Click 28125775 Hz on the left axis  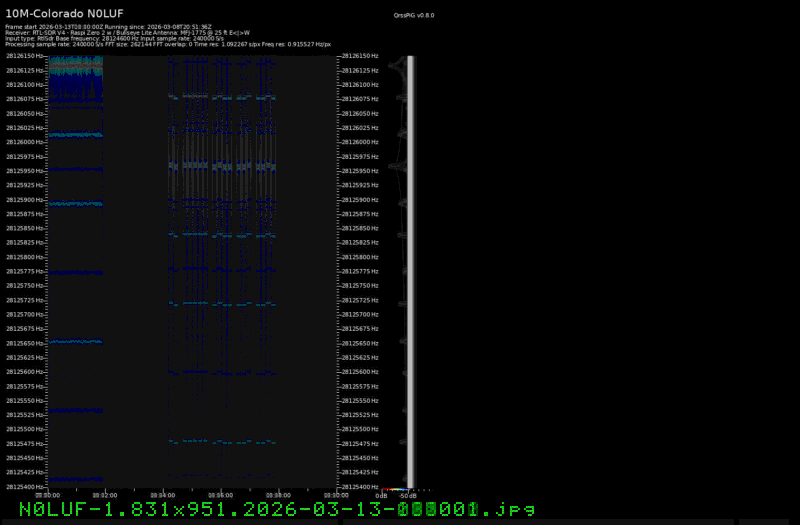click(24, 271)
